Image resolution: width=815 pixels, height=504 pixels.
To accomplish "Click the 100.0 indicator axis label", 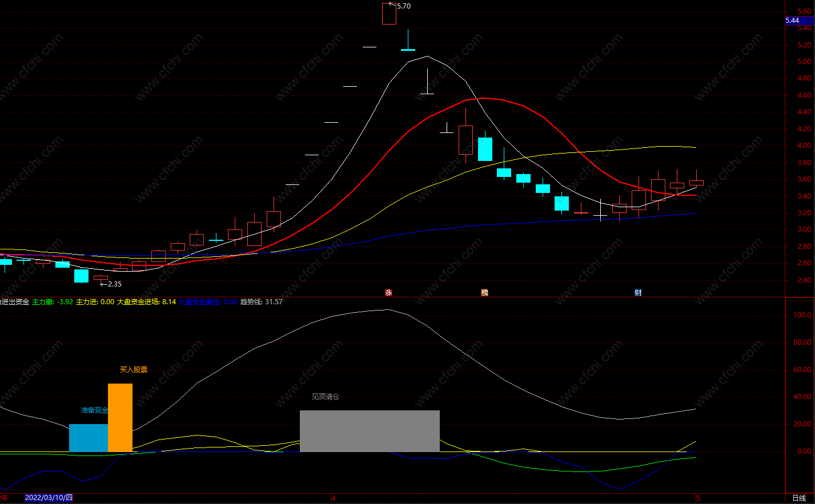I will tap(802, 315).
